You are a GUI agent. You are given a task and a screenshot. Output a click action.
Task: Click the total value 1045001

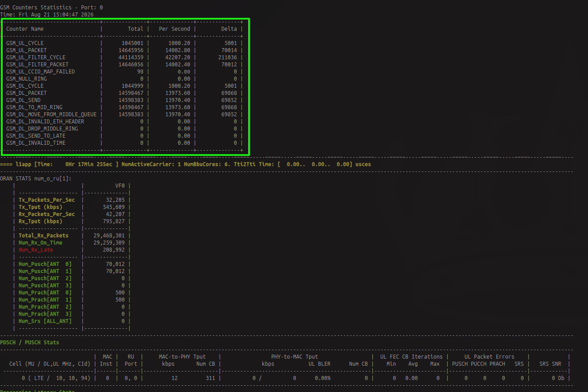132,43
